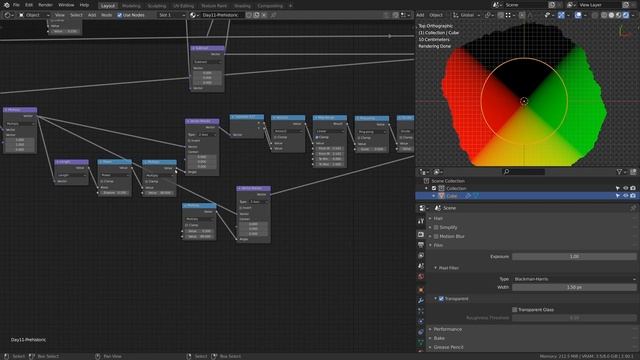Click the unlink material X icon
This screenshot has width=640, height=360.
pyautogui.click(x=264, y=15)
